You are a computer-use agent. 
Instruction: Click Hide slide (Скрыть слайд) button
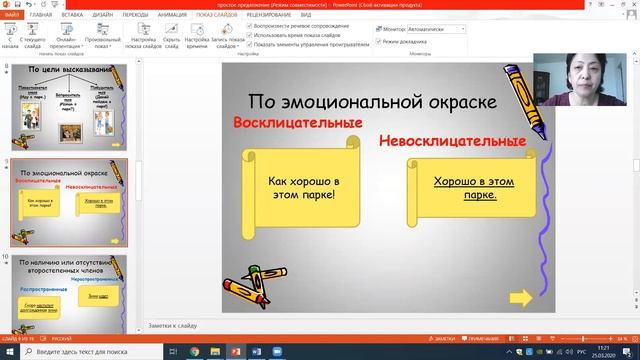pos(171,36)
